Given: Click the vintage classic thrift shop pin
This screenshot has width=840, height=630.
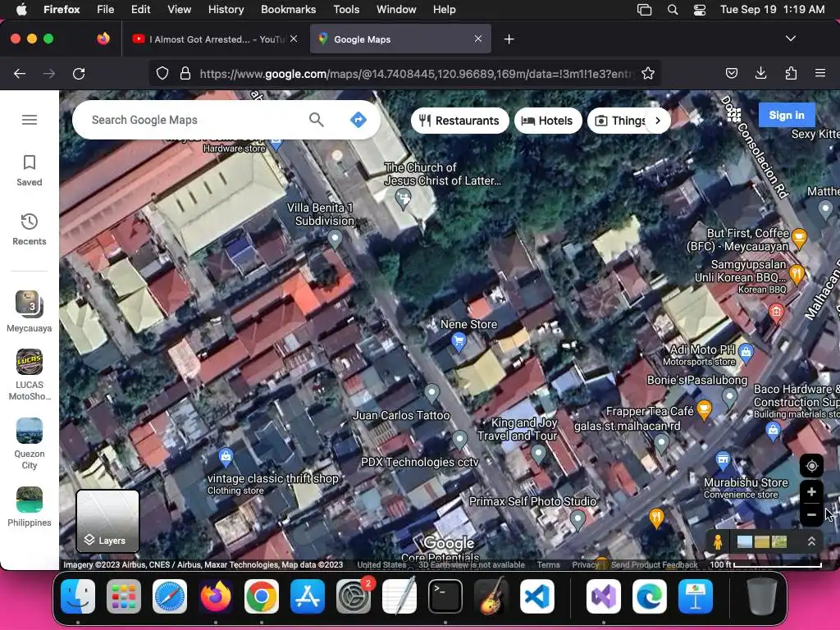Looking at the screenshot, I should [226, 456].
